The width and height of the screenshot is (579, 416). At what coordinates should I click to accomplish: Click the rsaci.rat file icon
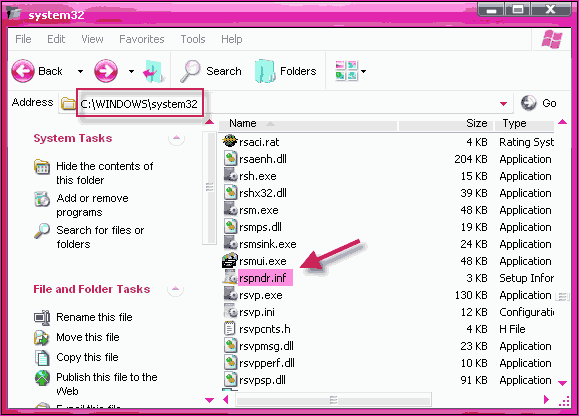pyautogui.click(x=230, y=141)
